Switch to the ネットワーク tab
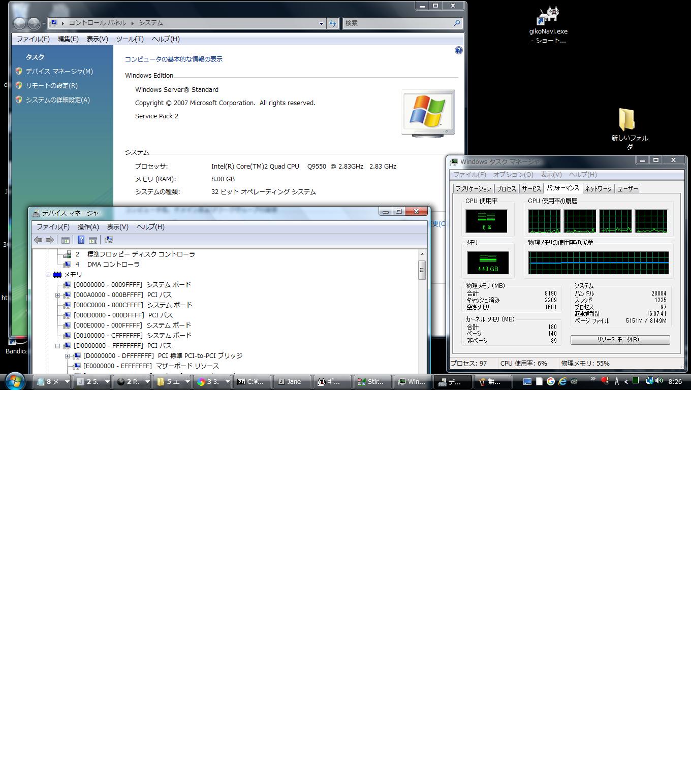This screenshot has height=784, width=691. coord(598,188)
